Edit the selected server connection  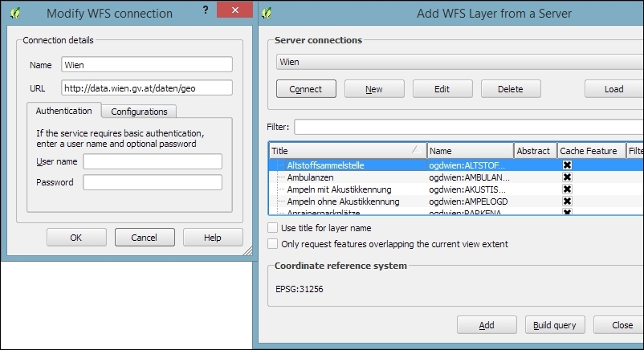(x=442, y=89)
